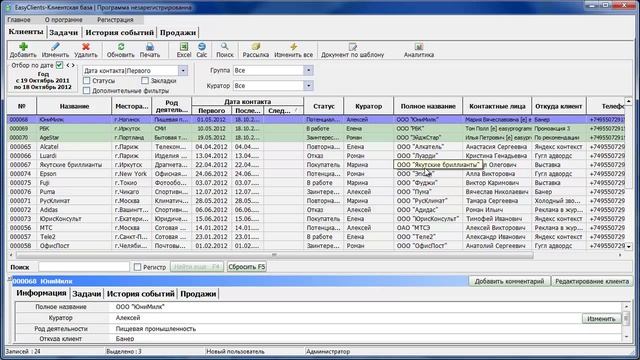Open Печать printer icon
The height and width of the screenshot is (360, 640).
point(150,47)
